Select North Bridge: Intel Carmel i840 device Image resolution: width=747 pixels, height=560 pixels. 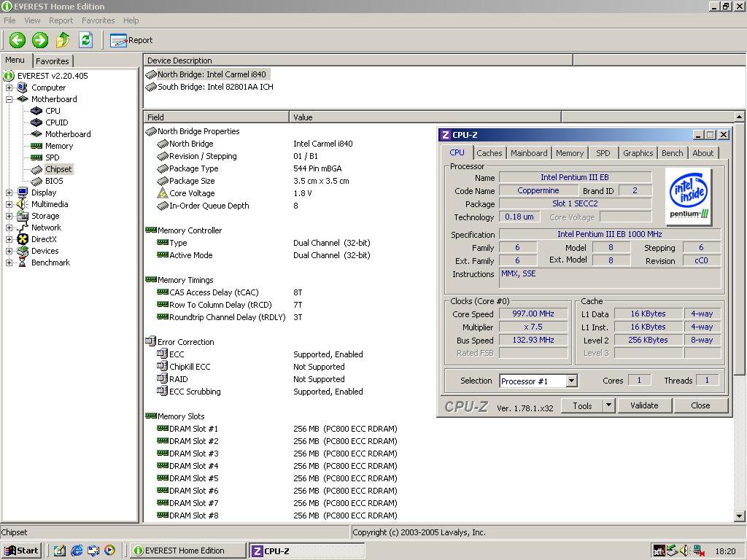(x=208, y=74)
